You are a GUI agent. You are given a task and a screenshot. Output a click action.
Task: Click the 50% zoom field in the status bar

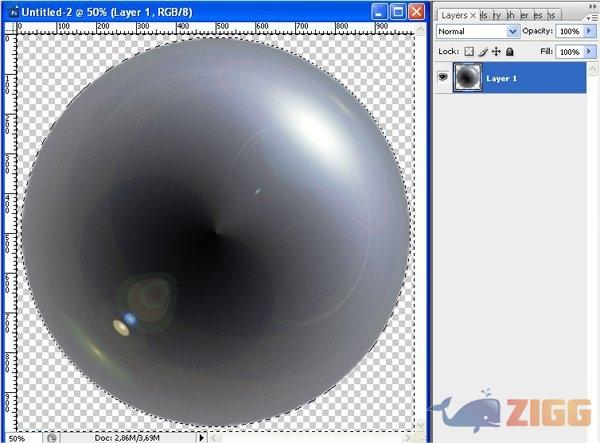tap(18, 437)
